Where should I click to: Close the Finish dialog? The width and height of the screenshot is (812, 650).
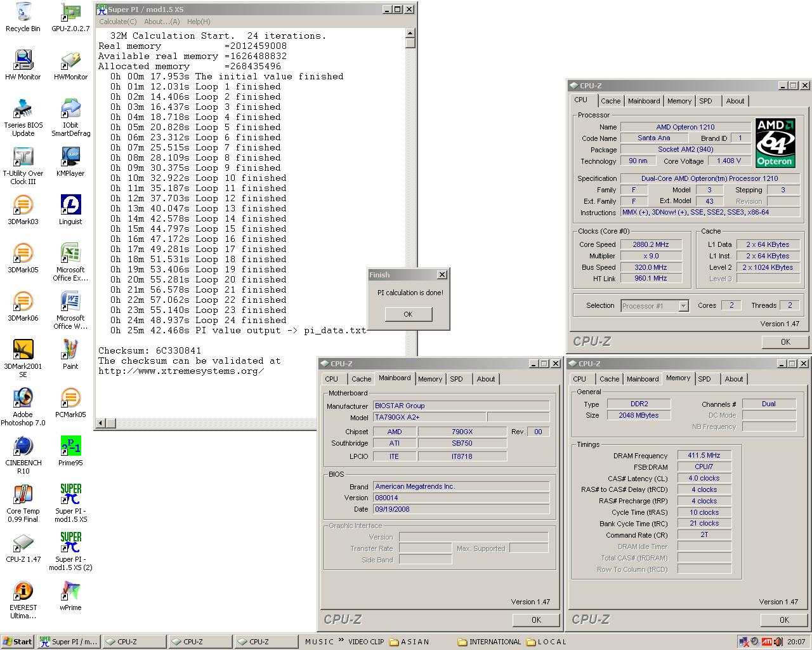(x=442, y=275)
